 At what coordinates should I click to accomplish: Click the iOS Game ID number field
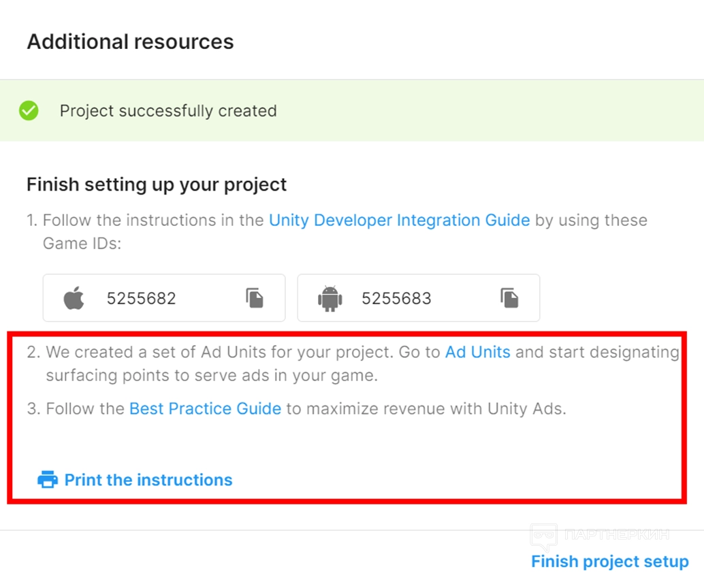pos(142,298)
